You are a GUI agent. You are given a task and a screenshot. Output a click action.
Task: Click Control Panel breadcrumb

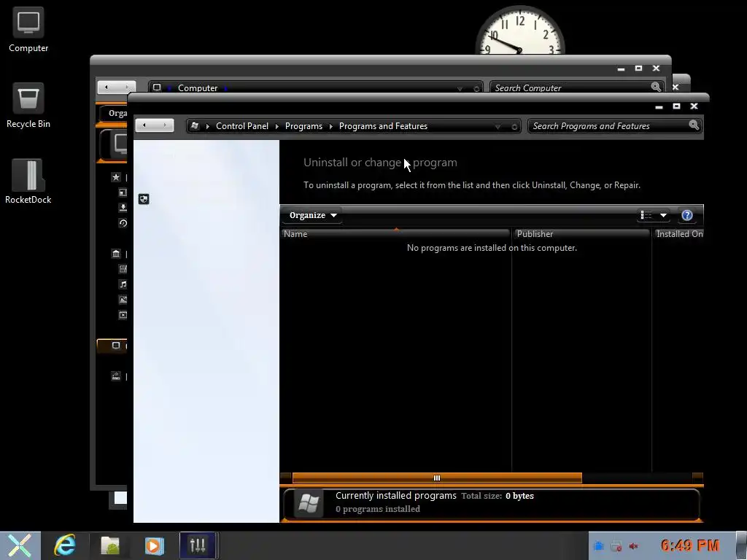click(242, 126)
